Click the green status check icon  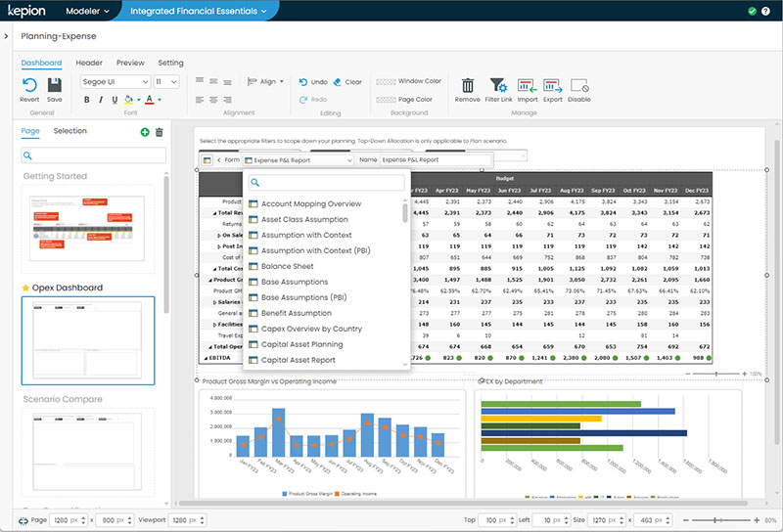[x=752, y=11]
